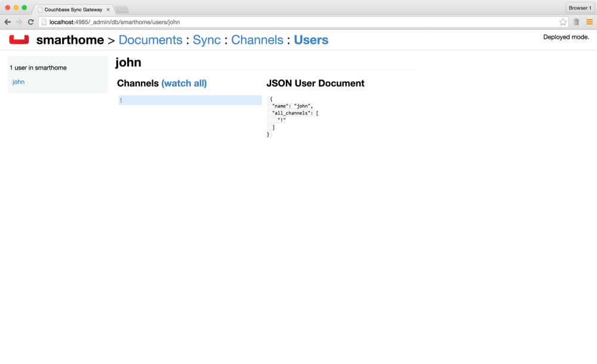Image resolution: width=597 pixels, height=364 pixels.
Task: Select the "!" channel row
Action: tap(190, 100)
